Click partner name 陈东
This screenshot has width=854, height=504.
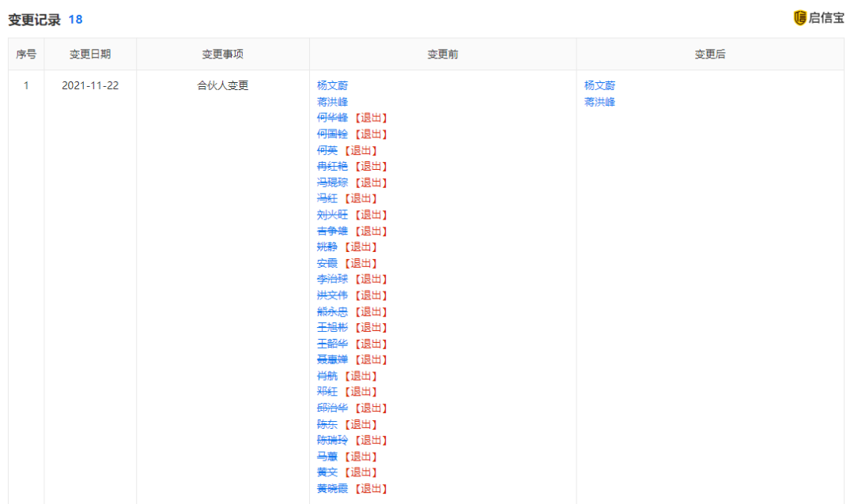pyautogui.click(x=327, y=424)
